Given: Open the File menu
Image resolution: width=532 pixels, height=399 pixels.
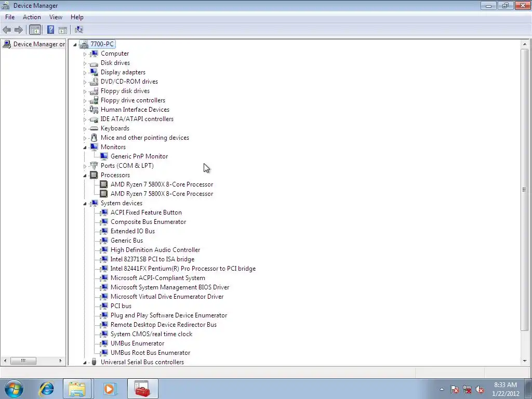Looking at the screenshot, I should [x=10, y=17].
